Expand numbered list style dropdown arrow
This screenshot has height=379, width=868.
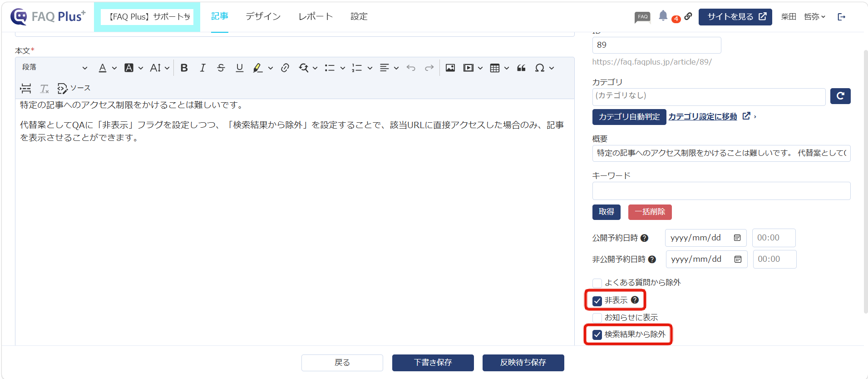tap(370, 68)
